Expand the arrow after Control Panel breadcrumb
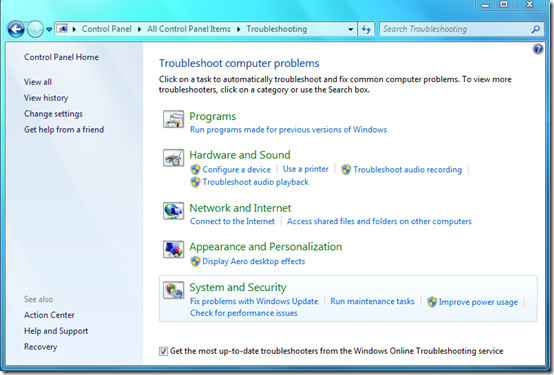Viewport: 554px width, 375px height. (140, 29)
